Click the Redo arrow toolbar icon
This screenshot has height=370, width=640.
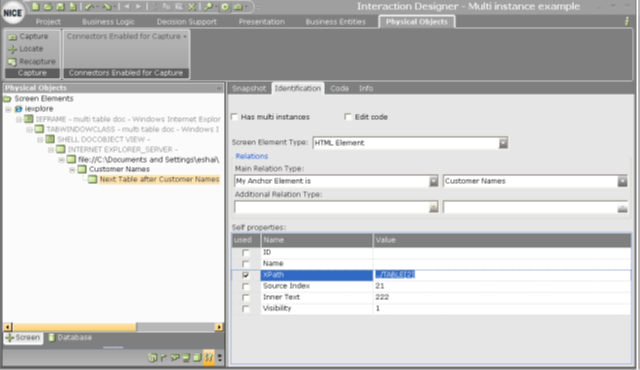coord(108,7)
